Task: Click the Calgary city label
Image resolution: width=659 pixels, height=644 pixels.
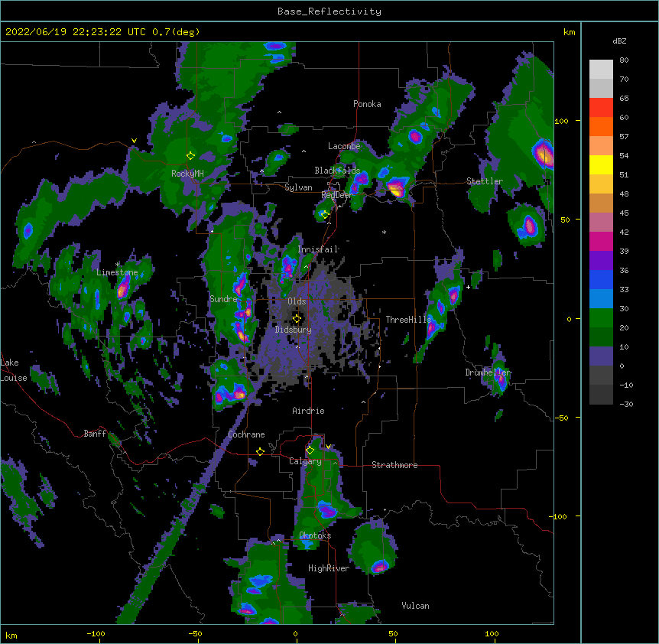Action: [305, 461]
